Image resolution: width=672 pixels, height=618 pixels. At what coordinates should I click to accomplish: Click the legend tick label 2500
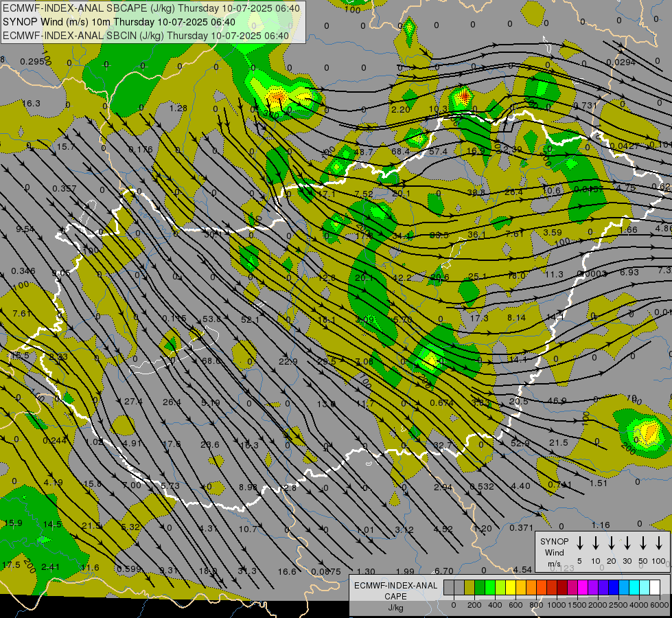[618, 605]
